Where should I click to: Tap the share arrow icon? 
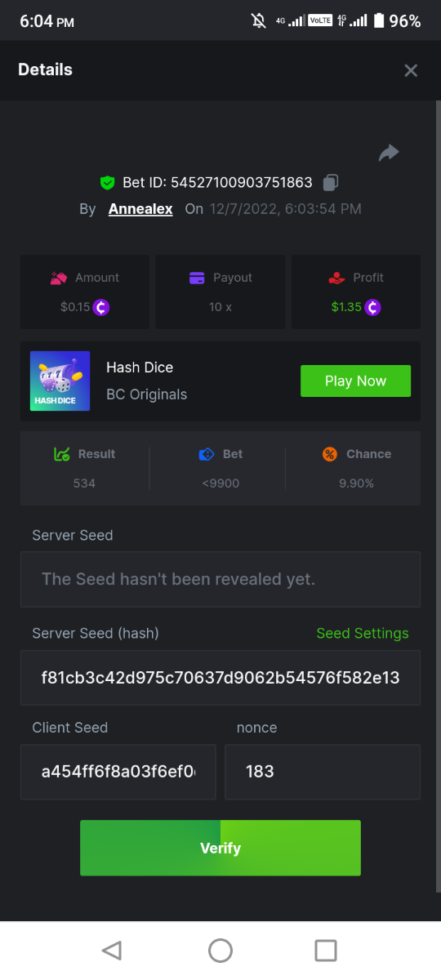coord(389,153)
